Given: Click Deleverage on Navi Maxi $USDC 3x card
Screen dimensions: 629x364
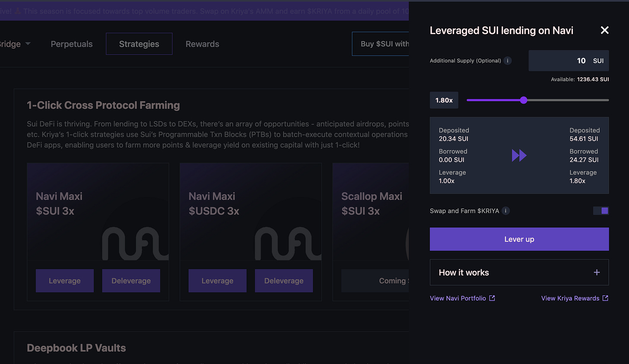Looking at the screenshot, I should (x=284, y=281).
